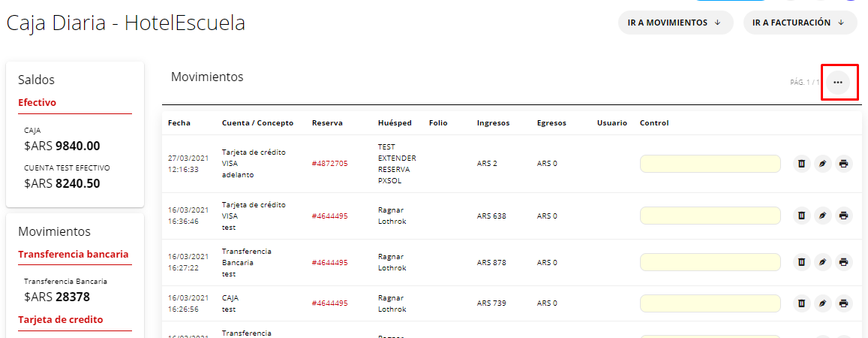Open reservation #4644495 in ARS 638 row
Viewport: 868px width, 338px height.
click(329, 216)
